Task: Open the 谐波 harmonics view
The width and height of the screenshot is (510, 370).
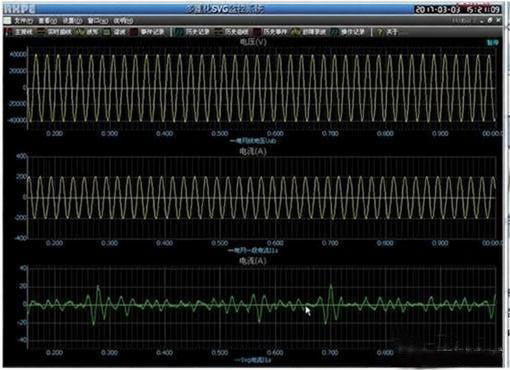Action: [114, 32]
